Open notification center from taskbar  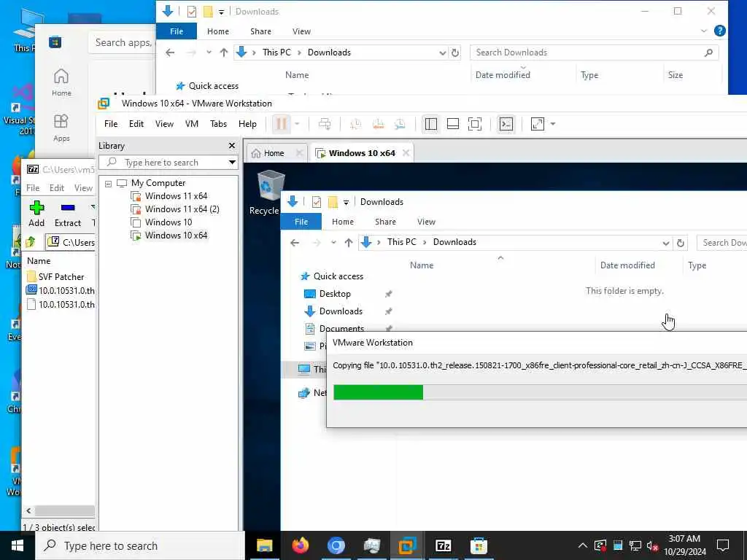[x=723, y=545]
